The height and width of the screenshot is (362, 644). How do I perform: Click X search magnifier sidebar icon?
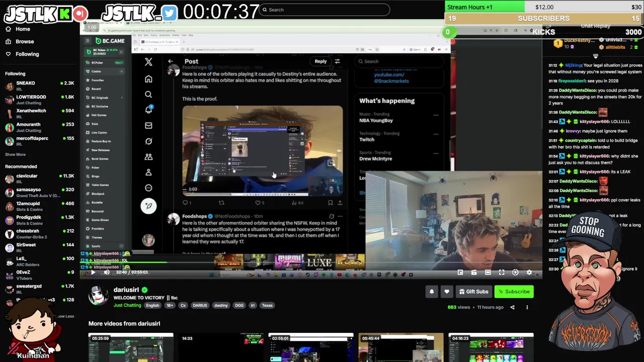click(148, 95)
